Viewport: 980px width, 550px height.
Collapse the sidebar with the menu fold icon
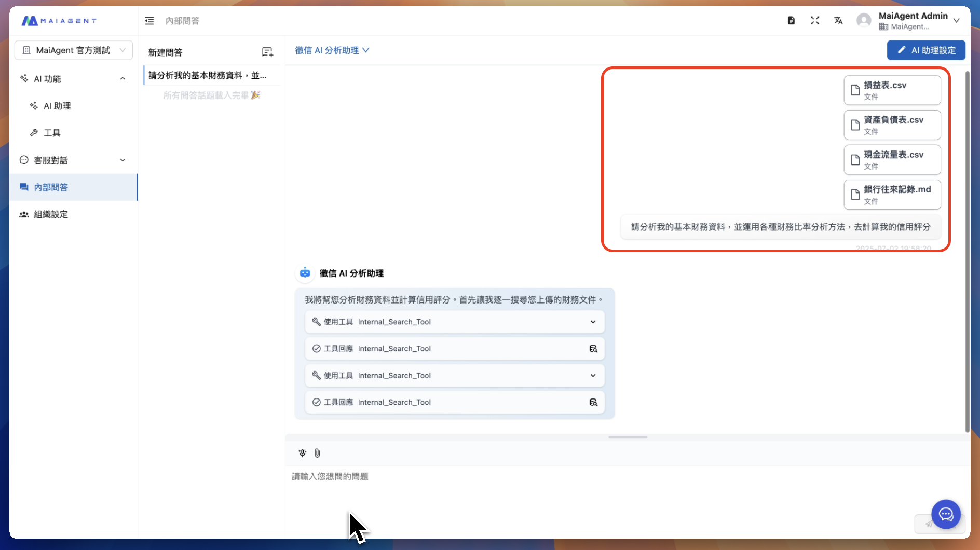149,21
